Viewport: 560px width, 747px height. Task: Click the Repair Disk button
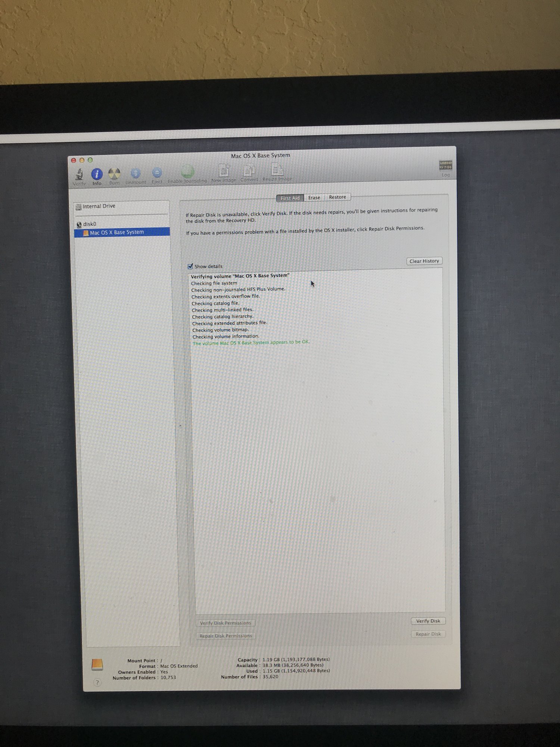click(428, 634)
